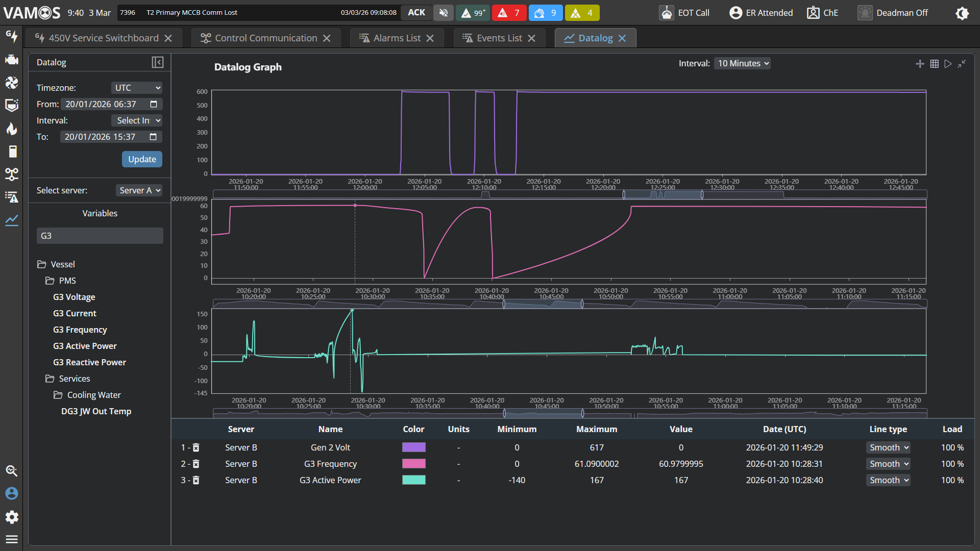Add DG3 JW Out Temp variable
This screenshot has height=551, width=980.
tap(96, 411)
